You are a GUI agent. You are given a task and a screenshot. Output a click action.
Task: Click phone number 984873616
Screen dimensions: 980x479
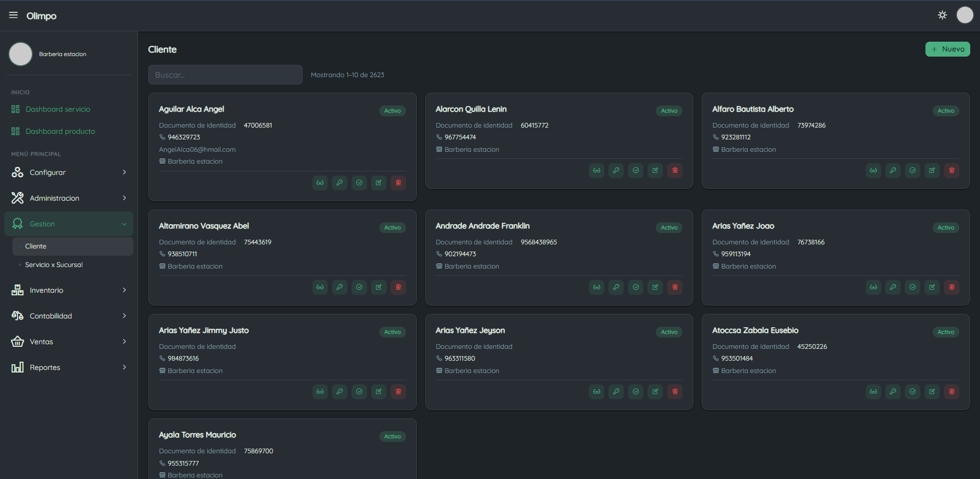[183, 359]
